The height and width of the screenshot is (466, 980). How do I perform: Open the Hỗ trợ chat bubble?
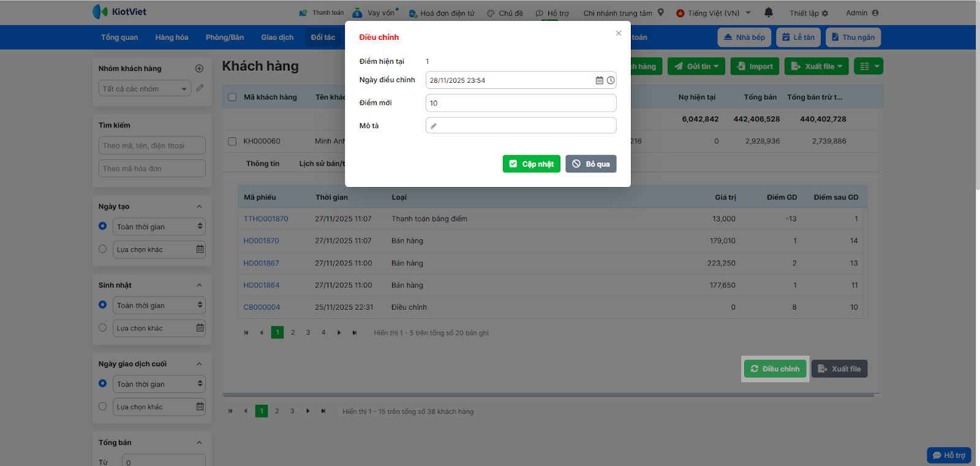pos(949,455)
